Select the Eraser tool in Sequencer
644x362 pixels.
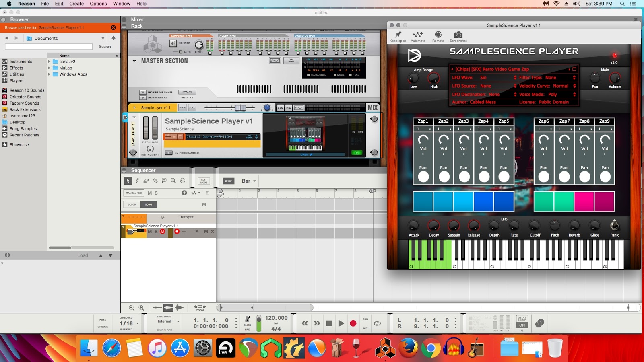pyautogui.click(x=146, y=181)
